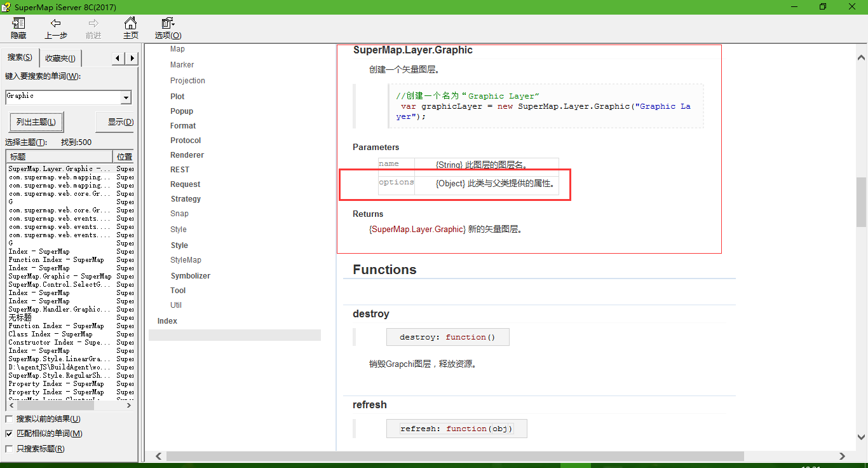Screen dimensions: 868x468
Task: Click the destroy section heading
Action: pyautogui.click(x=371, y=314)
